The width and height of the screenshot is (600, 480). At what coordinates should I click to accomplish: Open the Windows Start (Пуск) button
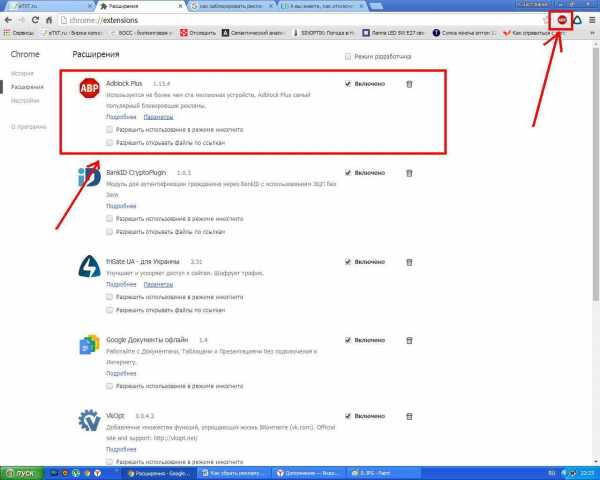[21, 473]
